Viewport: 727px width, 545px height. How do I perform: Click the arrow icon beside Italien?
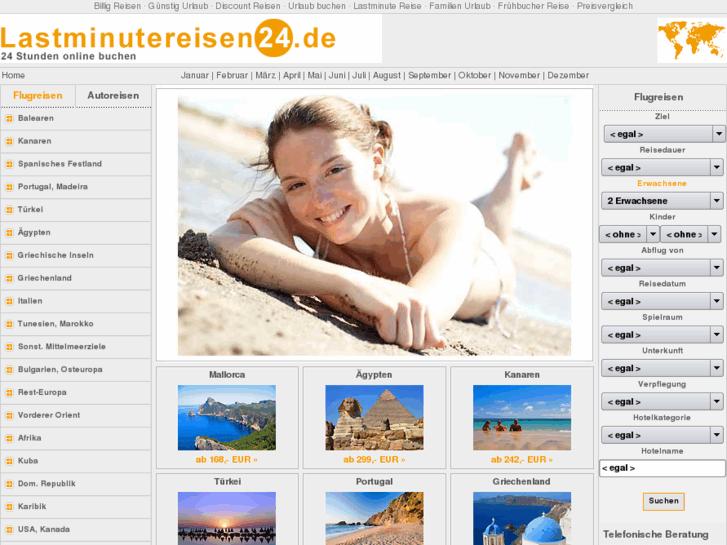click(9, 301)
